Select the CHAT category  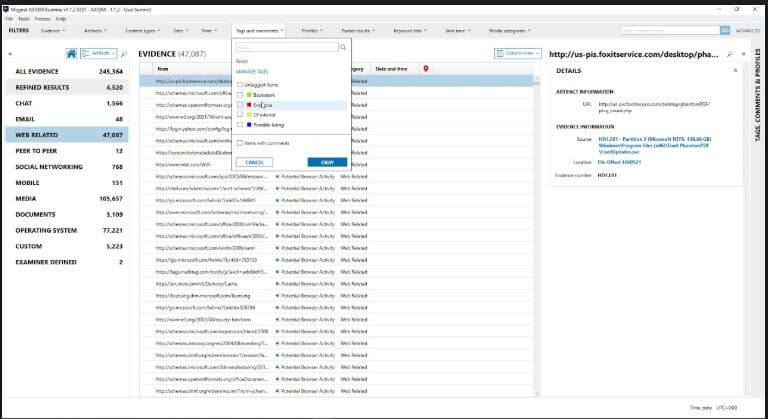(x=67, y=103)
